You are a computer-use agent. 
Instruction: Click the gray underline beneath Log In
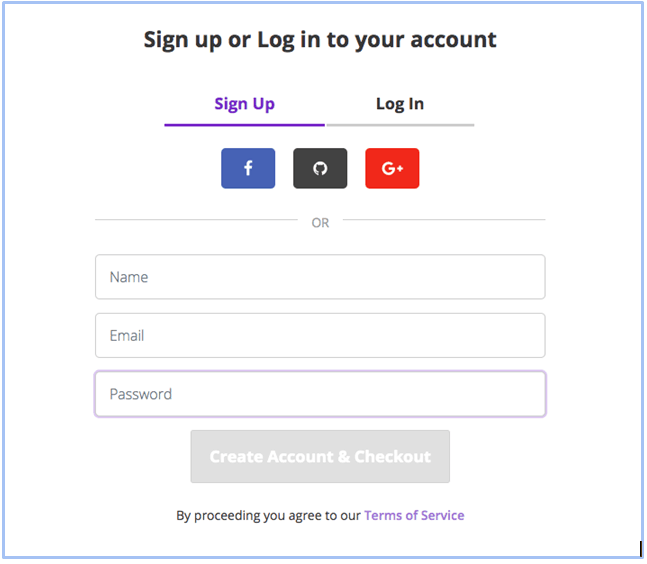point(400,125)
